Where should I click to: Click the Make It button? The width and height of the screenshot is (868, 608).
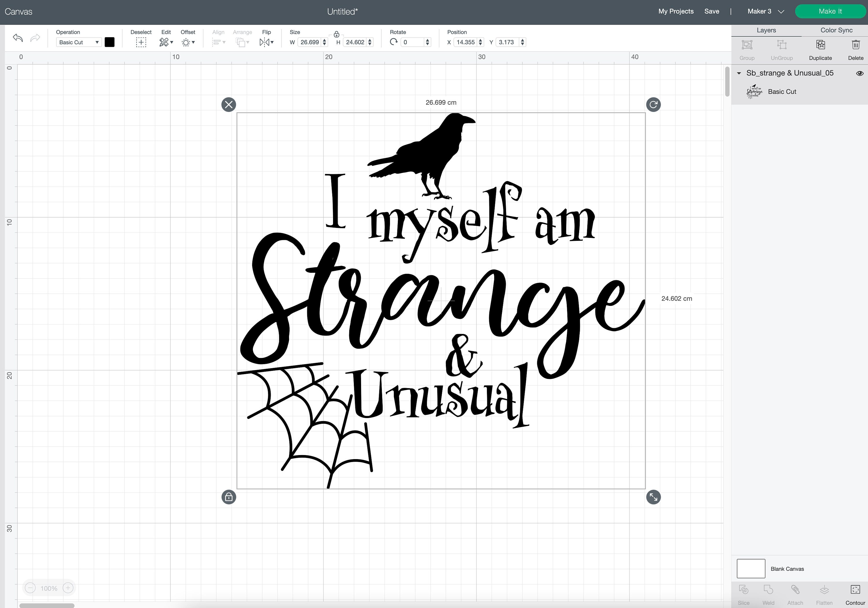830,11
